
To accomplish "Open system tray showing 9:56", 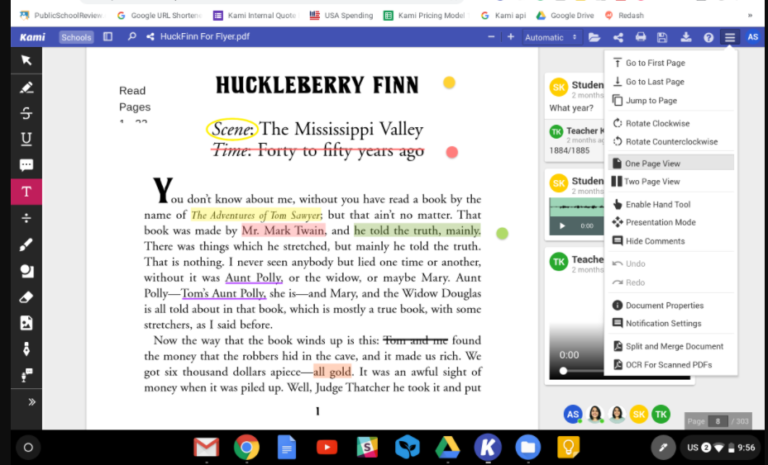I will tap(720, 447).
